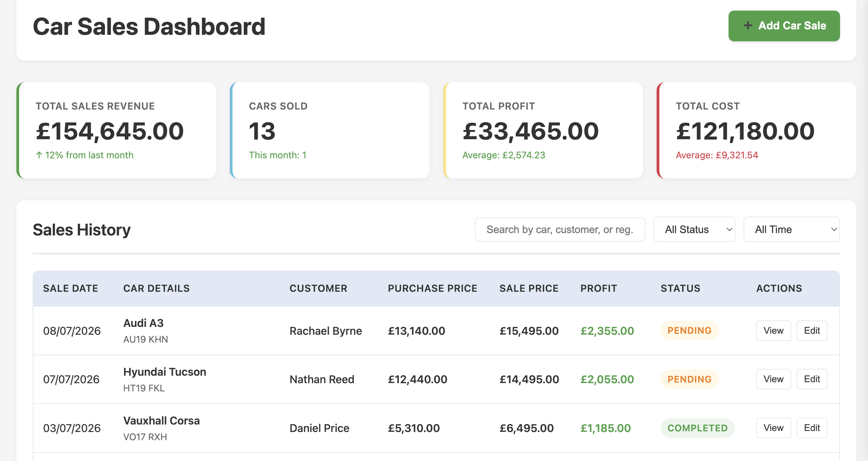Open the All Time dropdown
The width and height of the screenshot is (868, 461).
(x=791, y=229)
